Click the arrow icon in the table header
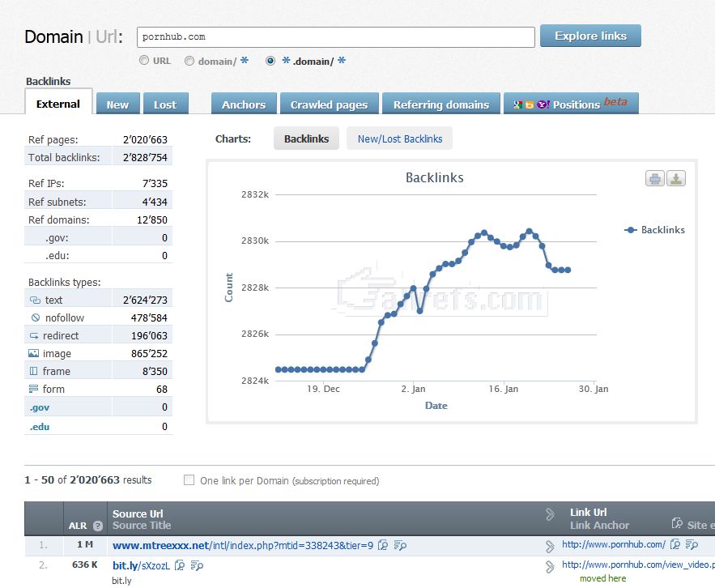The height and width of the screenshot is (588, 715). click(550, 514)
